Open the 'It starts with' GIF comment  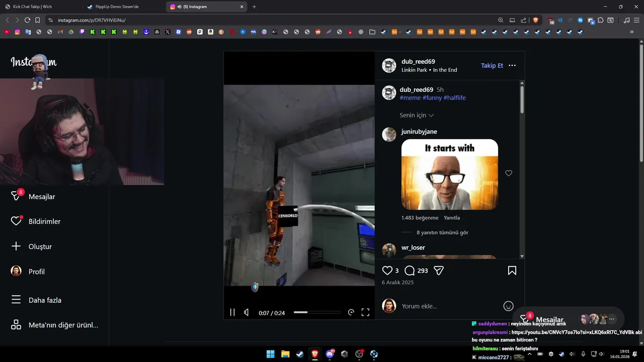(450, 174)
